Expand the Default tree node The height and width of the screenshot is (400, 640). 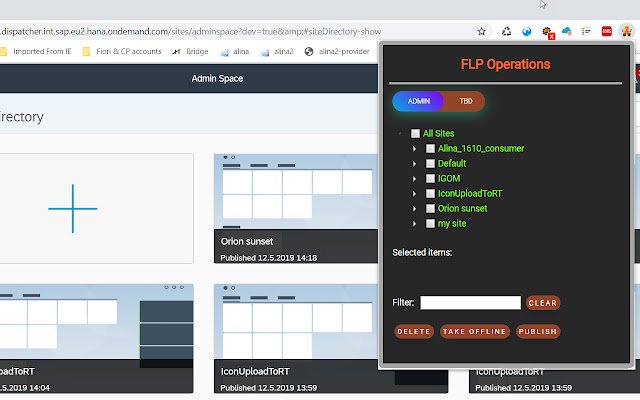(414, 164)
